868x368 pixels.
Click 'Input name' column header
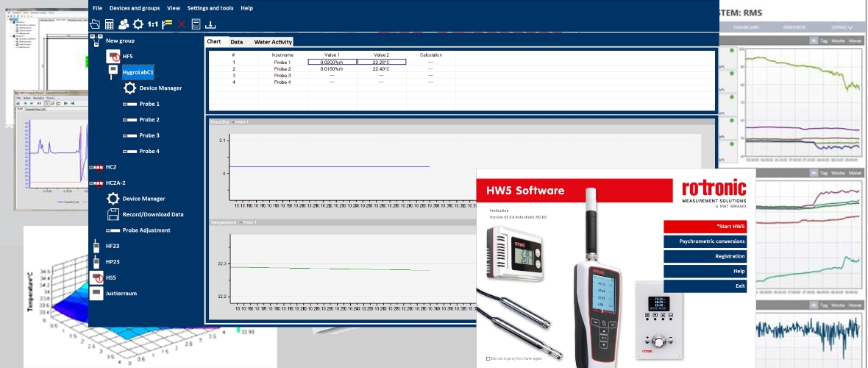[282, 55]
